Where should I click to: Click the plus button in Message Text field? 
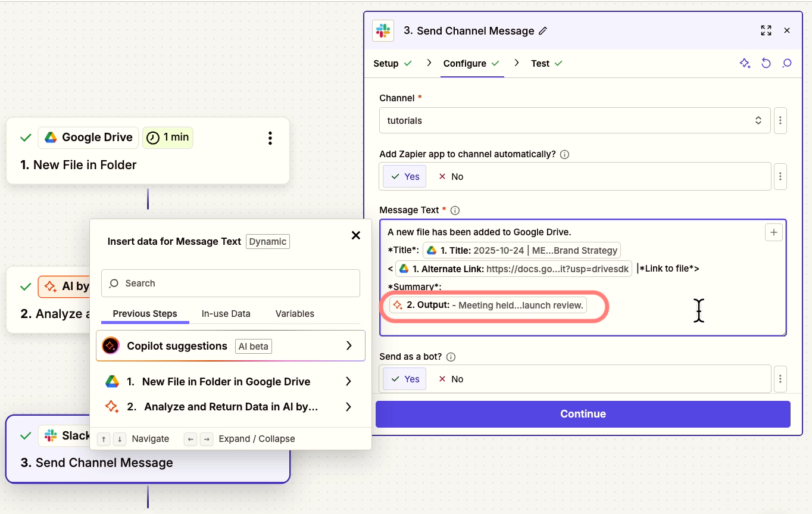pos(773,233)
